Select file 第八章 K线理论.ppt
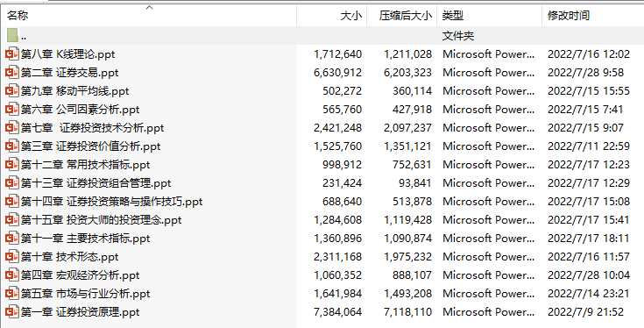This screenshot has width=644, height=328. click(67, 54)
